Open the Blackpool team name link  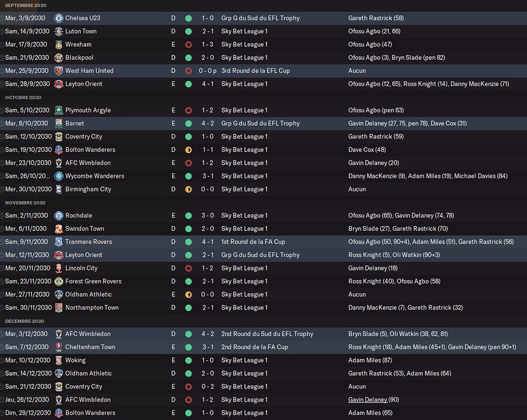click(x=79, y=58)
